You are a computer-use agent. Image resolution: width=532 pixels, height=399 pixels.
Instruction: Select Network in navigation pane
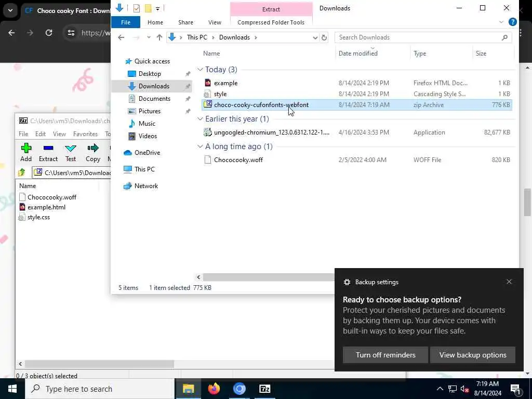click(146, 185)
